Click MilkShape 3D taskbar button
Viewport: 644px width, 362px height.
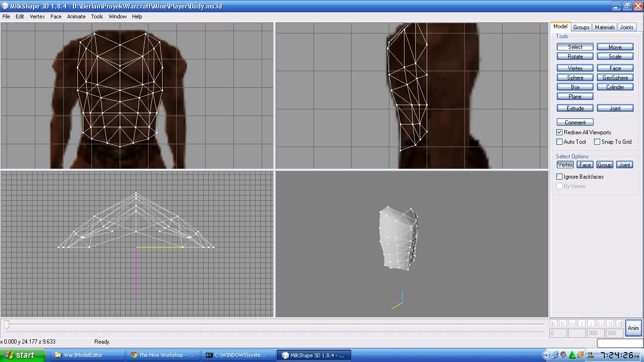point(314,355)
